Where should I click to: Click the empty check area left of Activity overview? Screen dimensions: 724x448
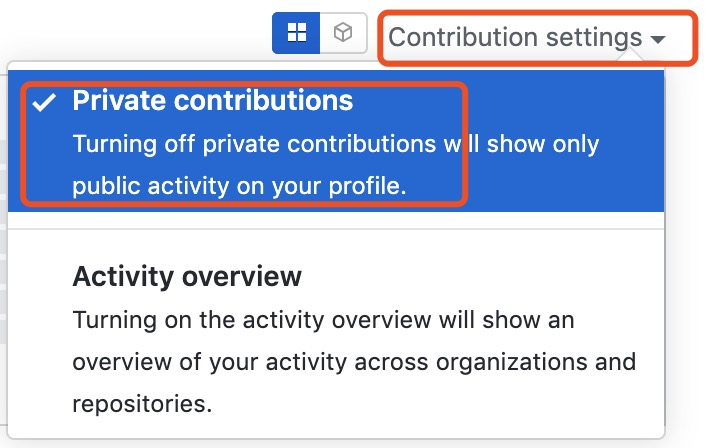pyautogui.click(x=43, y=275)
